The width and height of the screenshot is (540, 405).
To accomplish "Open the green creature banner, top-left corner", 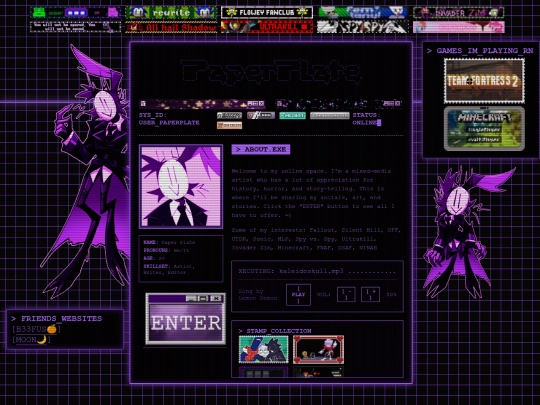I will [x=75, y=13].
